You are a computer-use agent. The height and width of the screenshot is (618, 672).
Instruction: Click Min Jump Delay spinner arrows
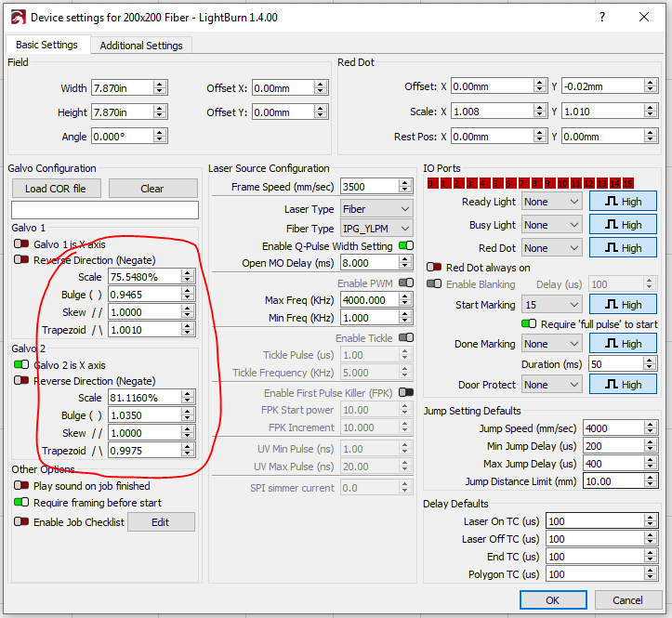(650, 446)
